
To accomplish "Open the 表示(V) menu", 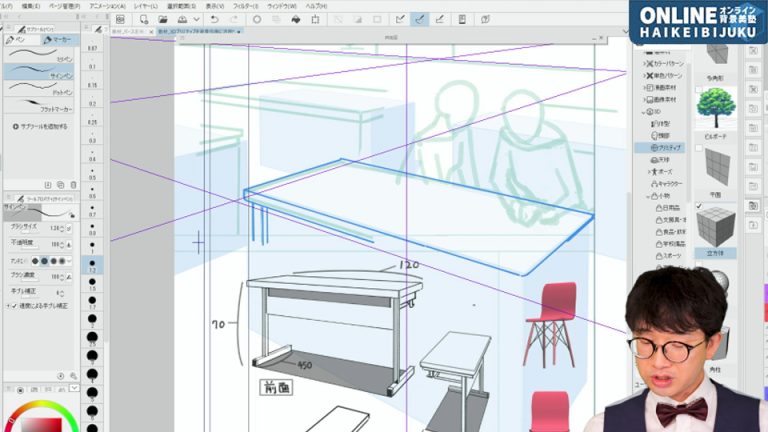I will pos(215,6).
